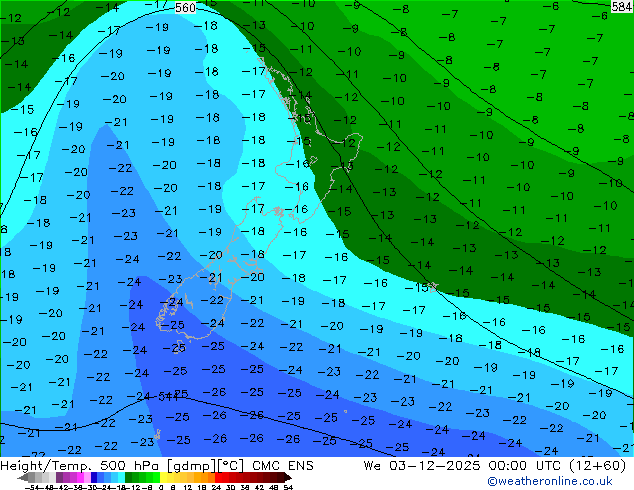
Task: Click the magenta swatch in the color legend
Action: tap(80, 477)
